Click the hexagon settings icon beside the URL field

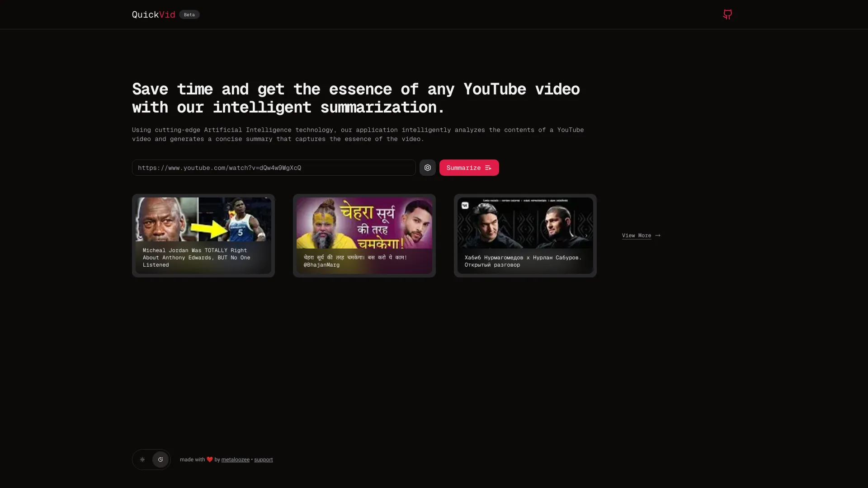point(427,168)
